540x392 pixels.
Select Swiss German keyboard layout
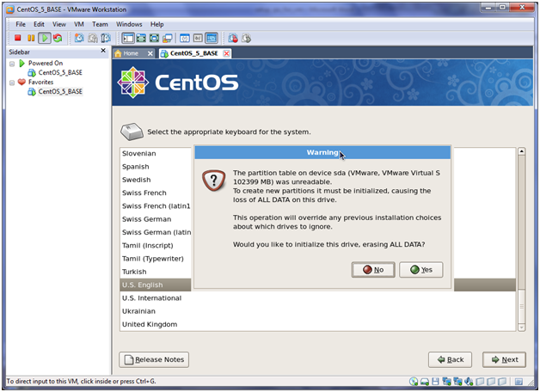(x=146, y=219)
